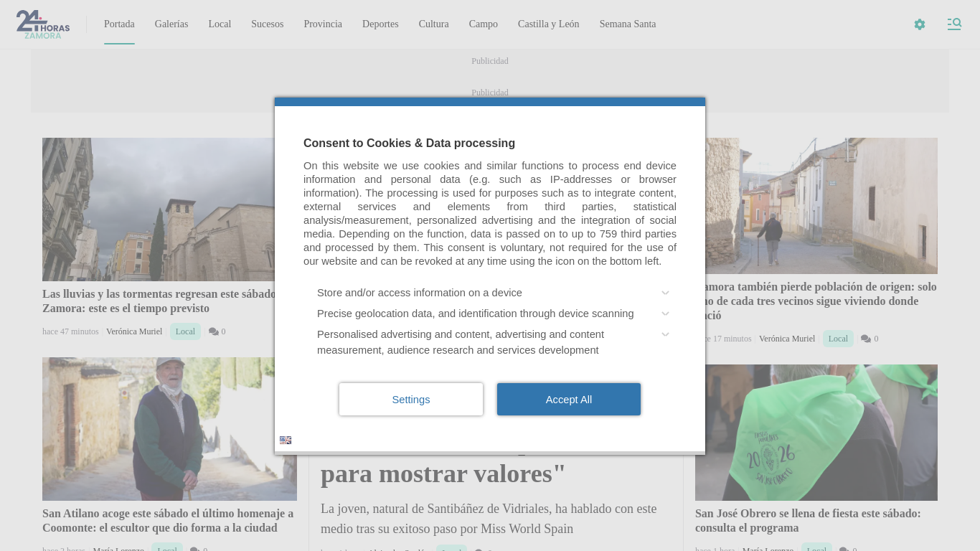Image resolution: width=980 pixels, height=551 pixels.
Task: Click the Accept All button
Action: point(569,399)
